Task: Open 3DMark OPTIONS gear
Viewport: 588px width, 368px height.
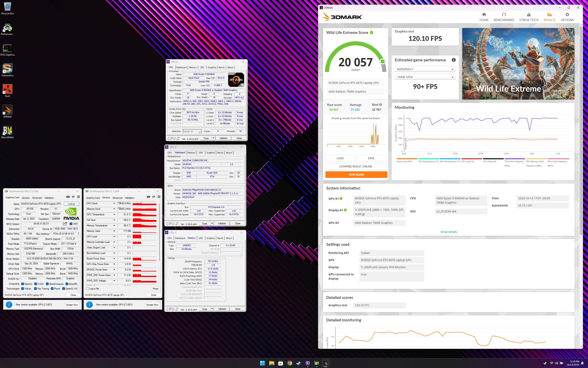Action: point(567,17)
